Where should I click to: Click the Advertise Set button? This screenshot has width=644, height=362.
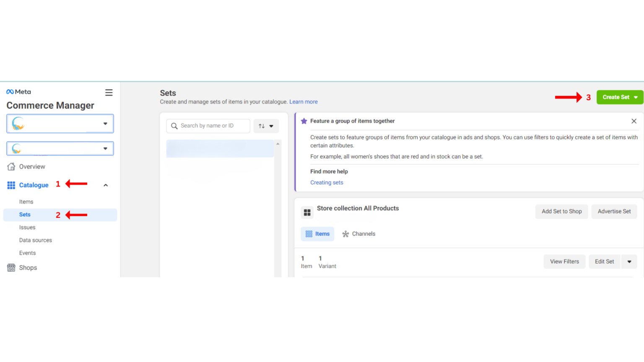point(614,212)
